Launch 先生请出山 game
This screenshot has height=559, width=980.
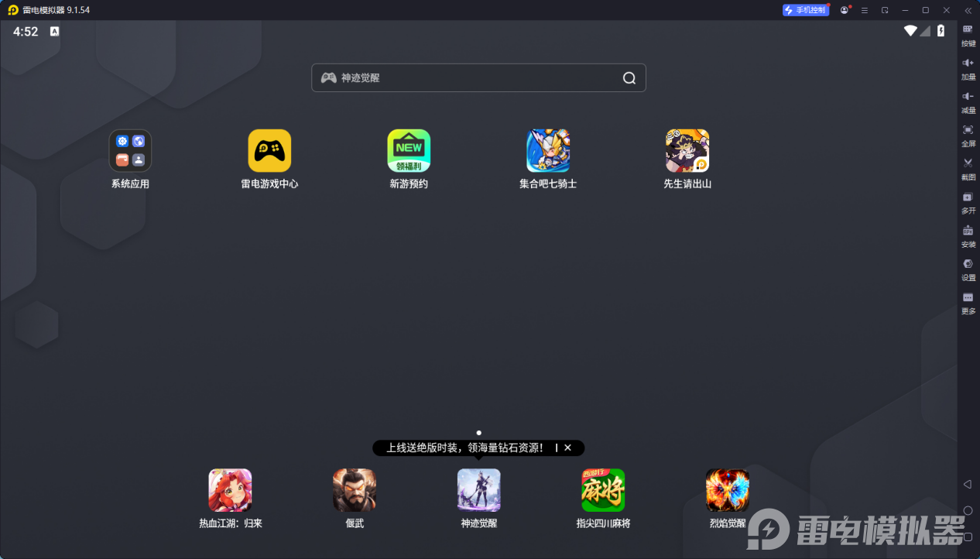click(x=687, y=151)
